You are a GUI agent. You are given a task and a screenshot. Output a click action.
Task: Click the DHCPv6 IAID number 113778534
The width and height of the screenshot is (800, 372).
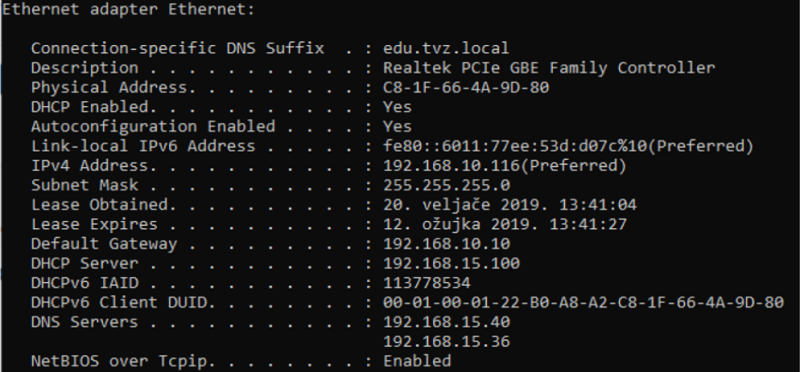pyautogui.click(x=427, y=283)
